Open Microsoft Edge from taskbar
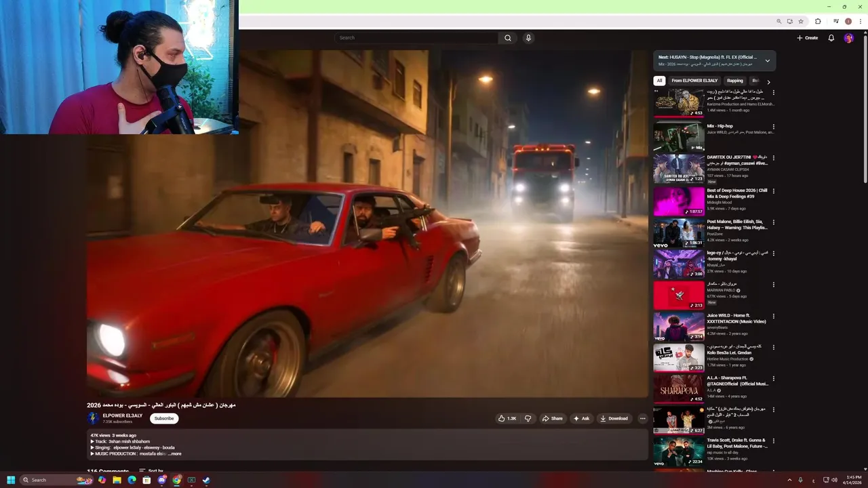868x488 pixels. (132, 480)
